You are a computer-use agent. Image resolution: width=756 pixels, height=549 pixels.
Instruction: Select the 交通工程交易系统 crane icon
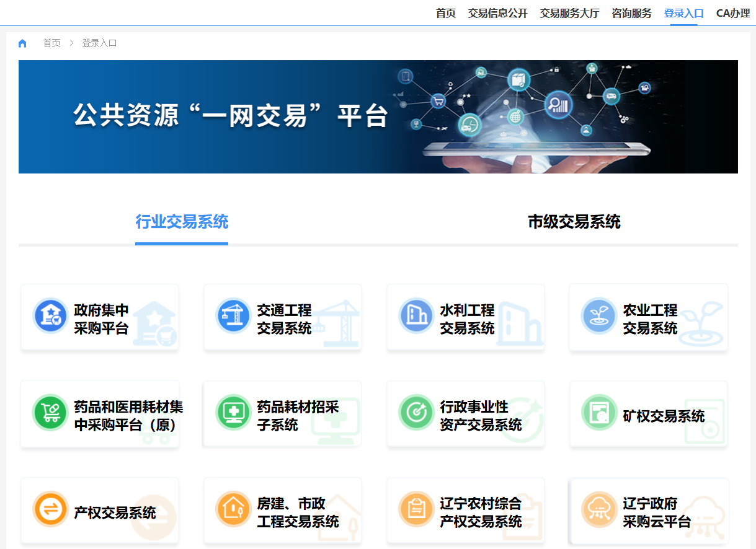(x=233, y=317)
